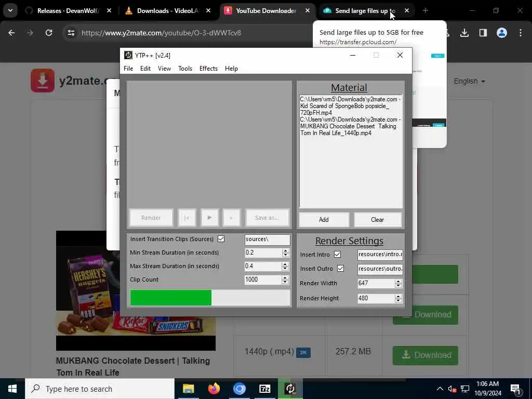
Task: Open the Chrome profile avatar
Action: tap(502, 33)
